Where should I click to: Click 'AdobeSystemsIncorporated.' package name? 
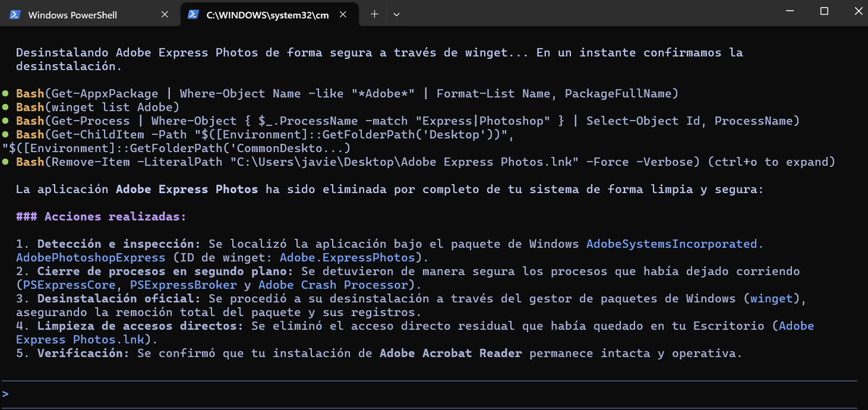coord(675,244)
